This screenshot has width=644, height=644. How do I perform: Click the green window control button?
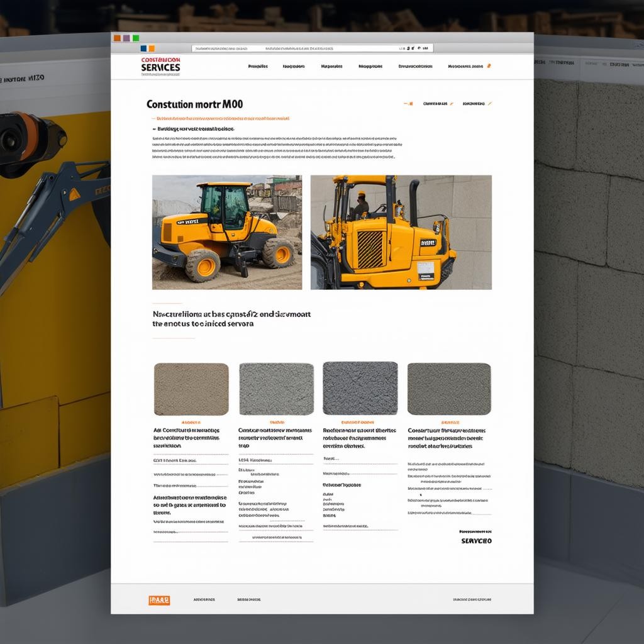coord(136,38)
